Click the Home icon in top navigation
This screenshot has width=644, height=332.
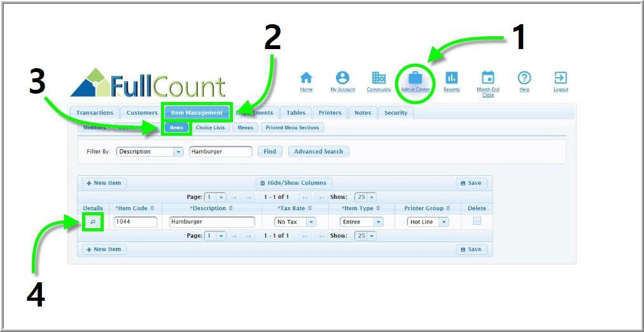coord(306,78)
